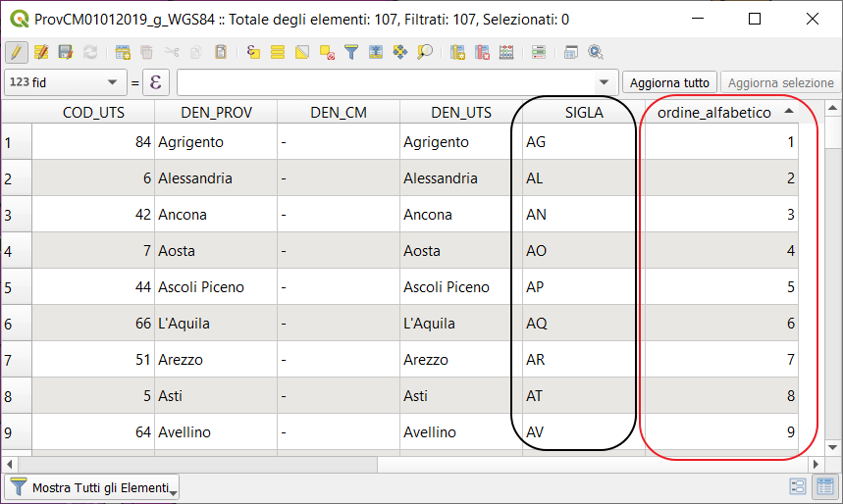Image resolution: width=843 pixels, height=504 pixels.
Task: Toggle editing mode with the pencil icon
Action: (x=16, y=52)
